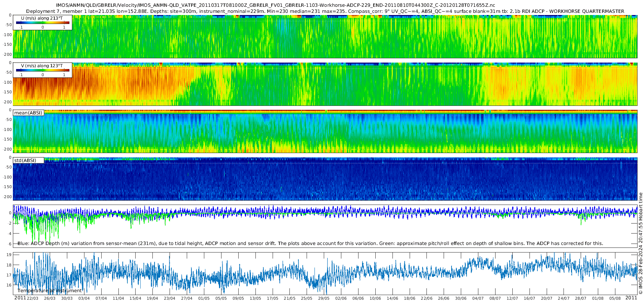This screenshot has height=304, width=644.
Task: Click the 03/04 date tick label
Action: [84, 298]
